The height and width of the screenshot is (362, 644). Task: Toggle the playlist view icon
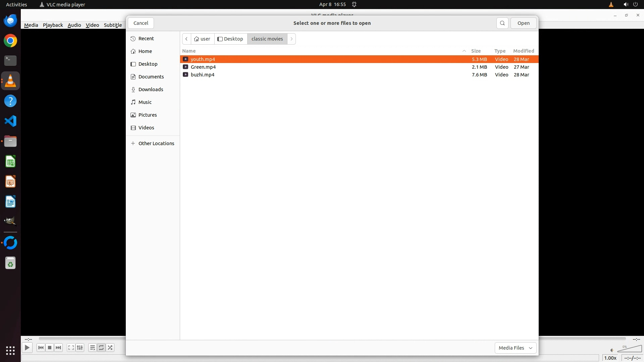(92, 348)
